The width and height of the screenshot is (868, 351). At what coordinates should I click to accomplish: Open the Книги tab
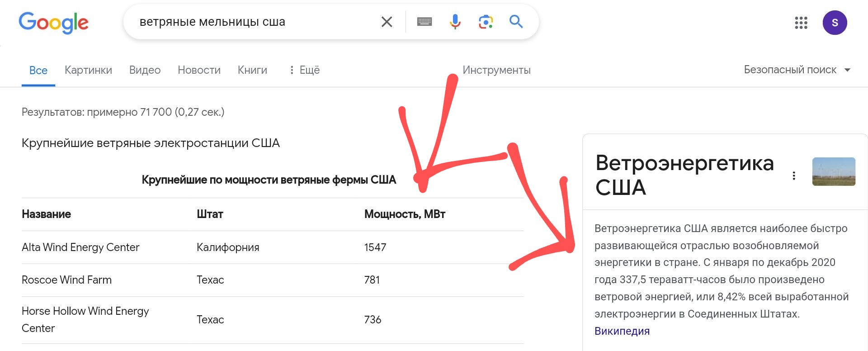(x=252, y=70)
